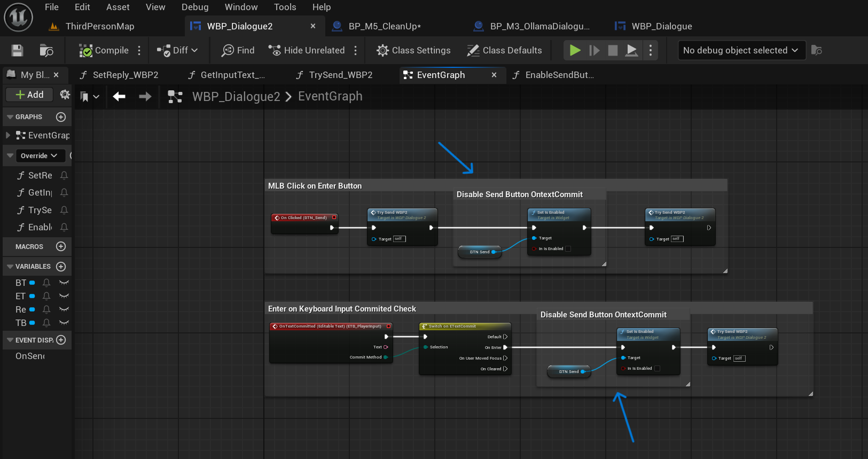Open My Blueprint settings gear icon
This screenshot has height=459, width=868.
[65, 95]
